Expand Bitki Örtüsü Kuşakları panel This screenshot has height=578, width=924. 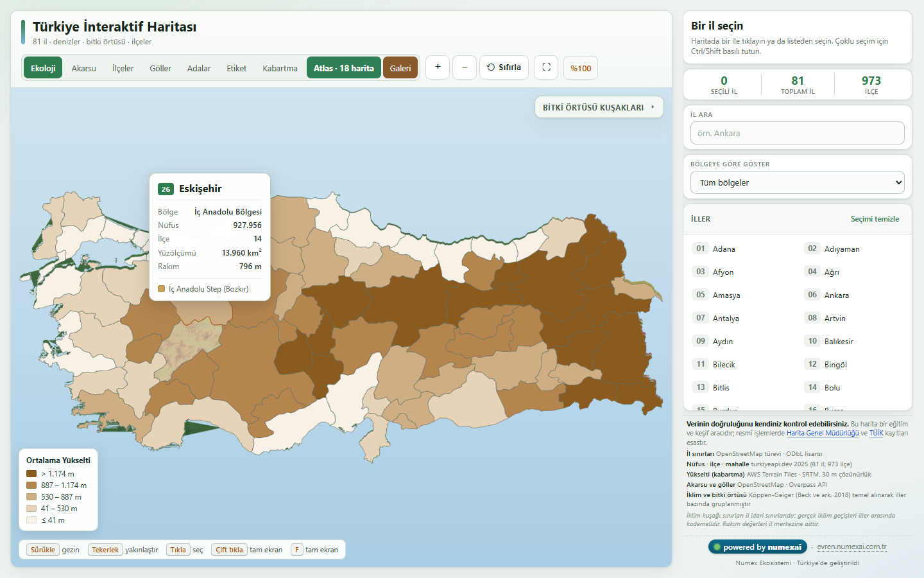[599, 107]
